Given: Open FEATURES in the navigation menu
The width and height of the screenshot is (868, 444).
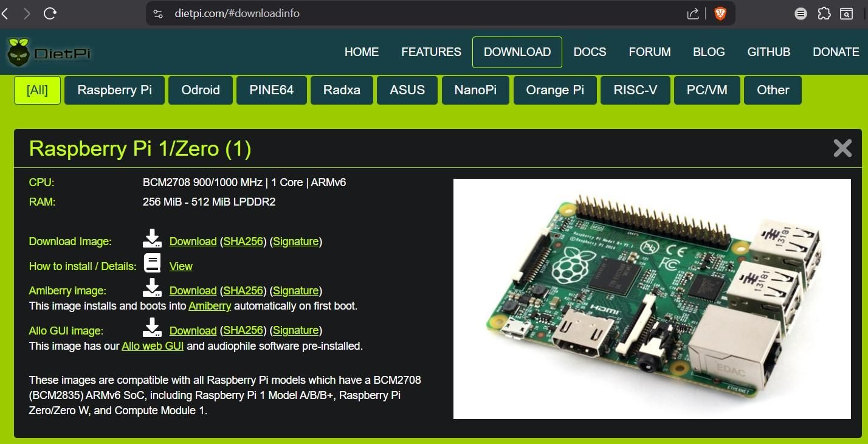Looking at the screenshot, I should tap(432, 52).
